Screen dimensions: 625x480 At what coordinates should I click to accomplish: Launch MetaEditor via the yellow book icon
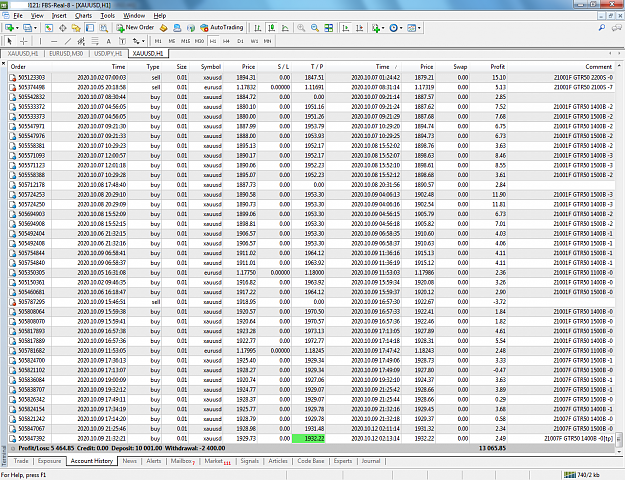coord(163,28)
